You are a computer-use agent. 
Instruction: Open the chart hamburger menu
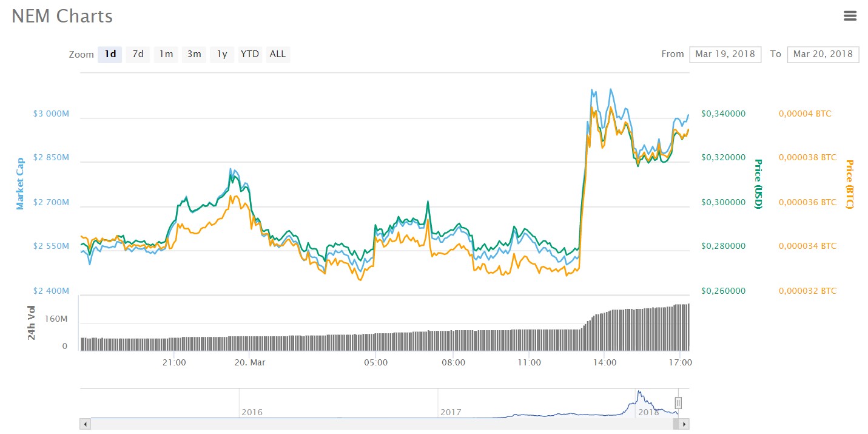pos(850,16)
